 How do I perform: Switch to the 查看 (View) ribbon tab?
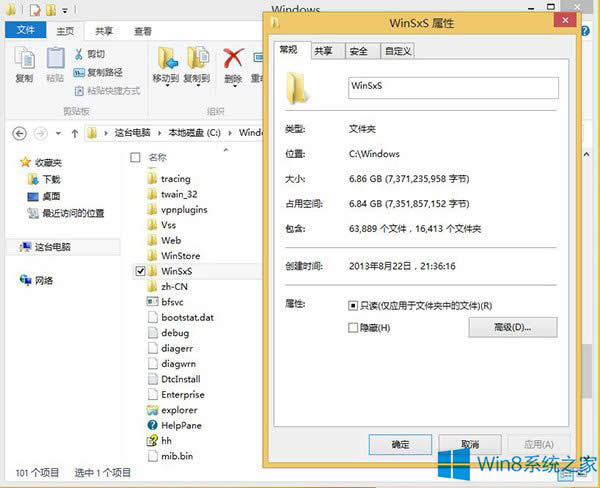pos(143,31)
